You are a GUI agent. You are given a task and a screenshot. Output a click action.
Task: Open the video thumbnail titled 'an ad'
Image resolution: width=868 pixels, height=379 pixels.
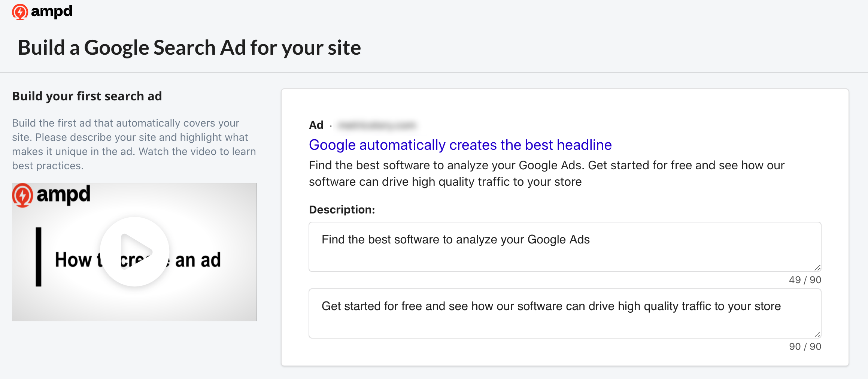click(x=134, y=252)
